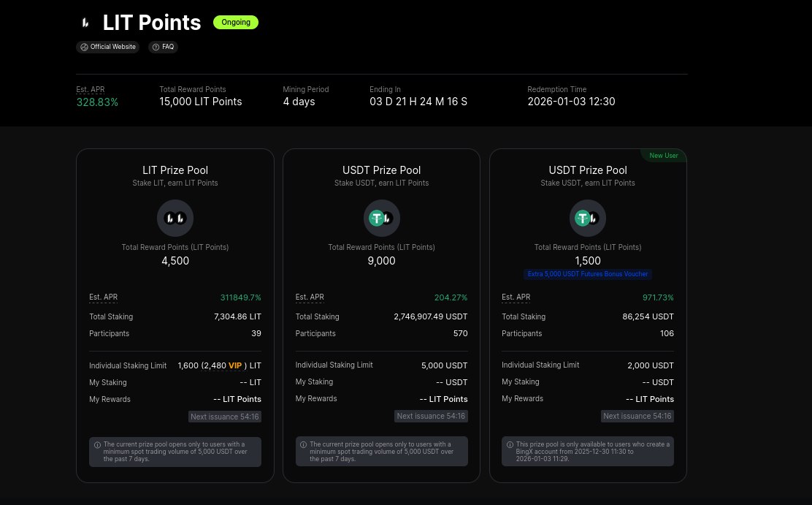Image resolution: width=812 pixels, height=505 pixels.
Task: Click the orange VIP label in staking limit
Action: pyautogui.click(x=235, y=365)
